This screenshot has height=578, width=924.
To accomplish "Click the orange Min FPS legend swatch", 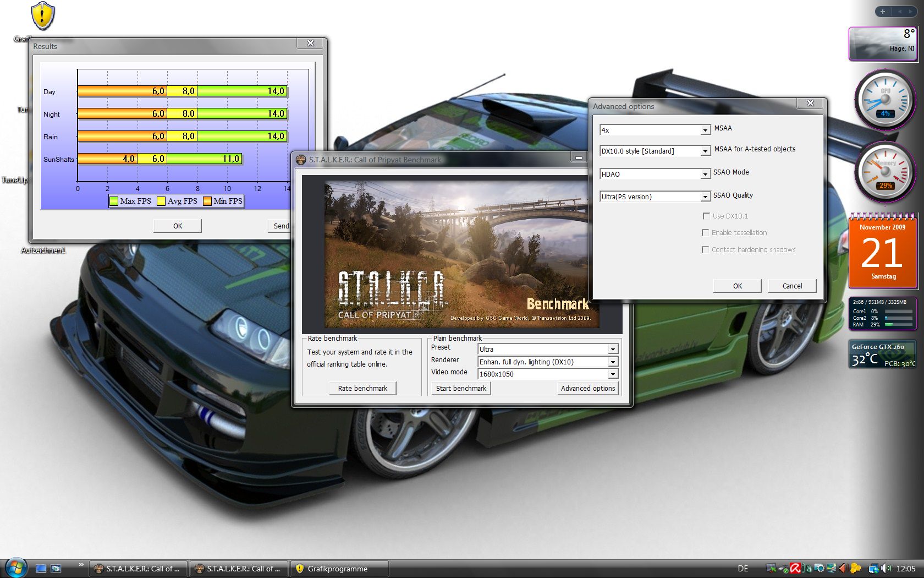I will 207,201.
